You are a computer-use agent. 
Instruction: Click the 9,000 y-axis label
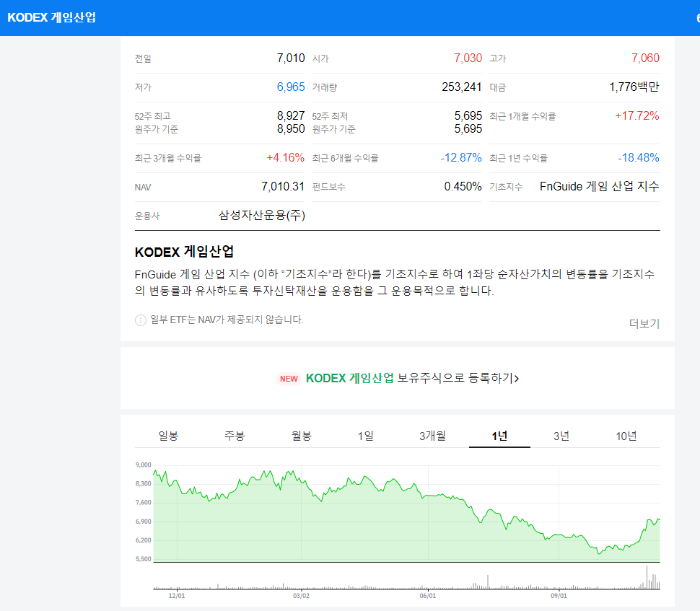(144, 465)
